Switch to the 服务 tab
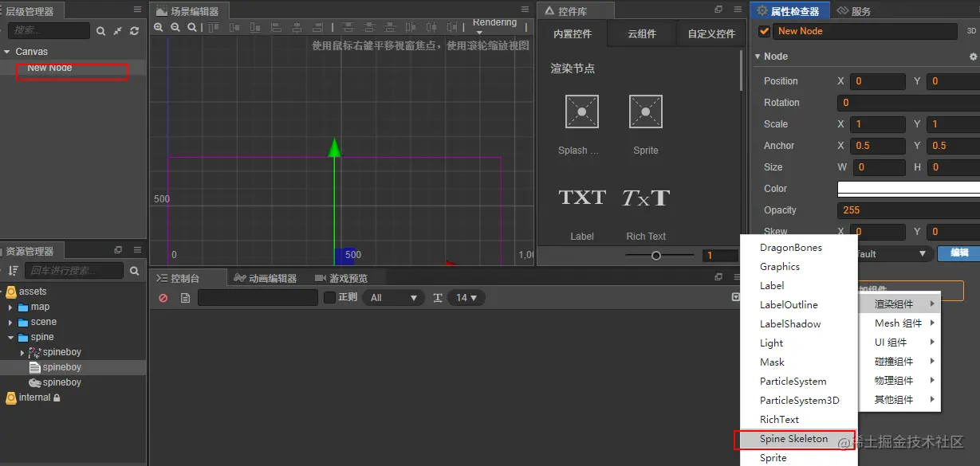The width and height of the screenshot is (980, 466). (x=855, y=11)
